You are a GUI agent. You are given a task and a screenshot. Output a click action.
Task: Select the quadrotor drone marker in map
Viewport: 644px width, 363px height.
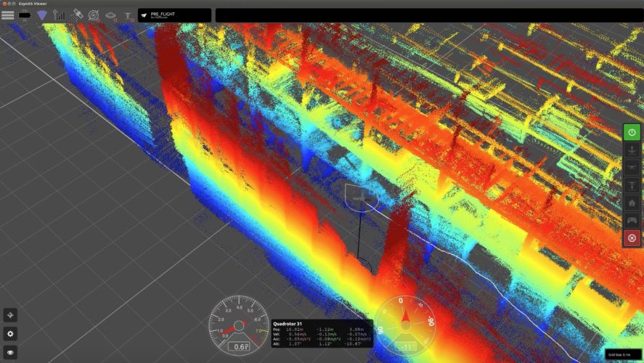coord(362,199)
